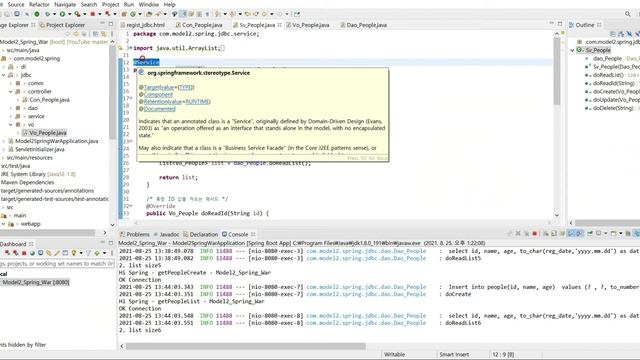Click the Open Perspective icon at toolbar end
The width and height of the screenshot is (640, 360).
click(x=297, y=14)
